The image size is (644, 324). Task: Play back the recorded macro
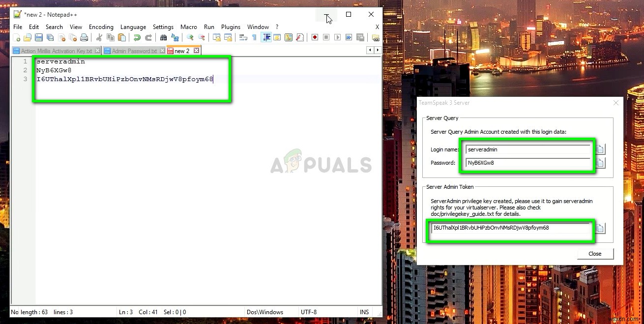tap(338, 37)
